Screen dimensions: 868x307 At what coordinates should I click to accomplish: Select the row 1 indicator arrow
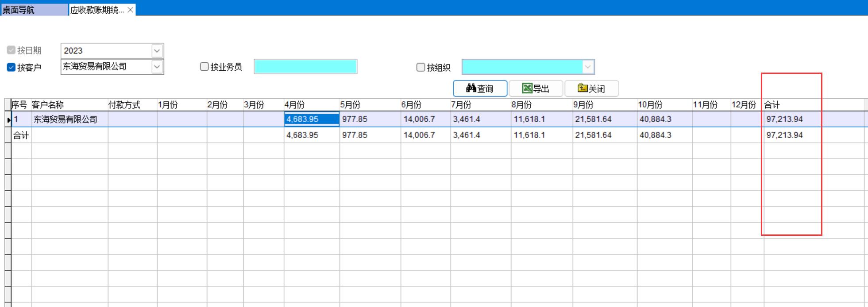click(8, 119)
